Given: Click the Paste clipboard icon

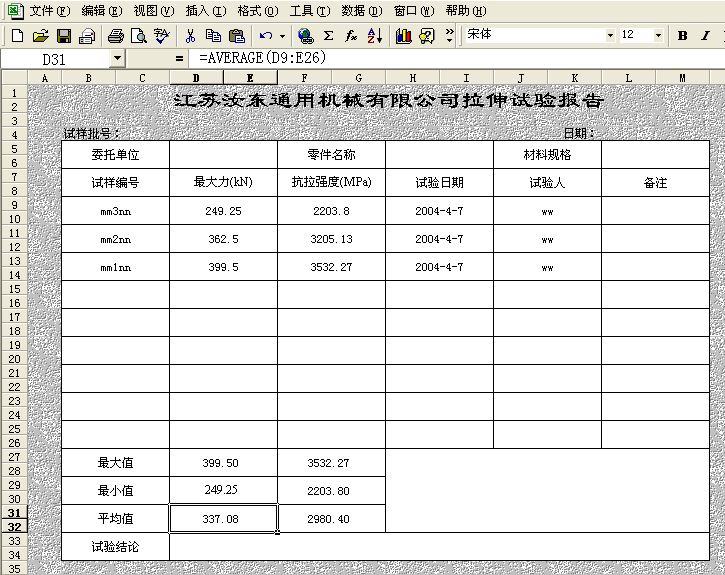Looking at the screenshot, I should pyautogui.click(x=237, y=36).
